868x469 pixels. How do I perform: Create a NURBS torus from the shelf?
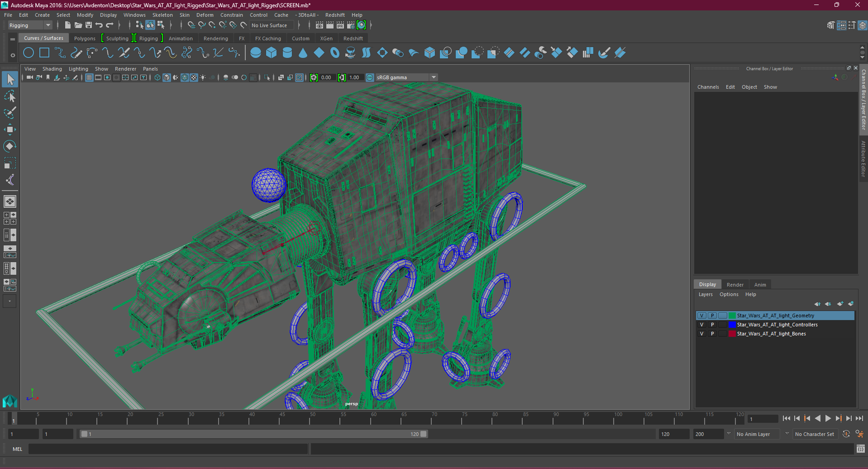tap(335, 53)
